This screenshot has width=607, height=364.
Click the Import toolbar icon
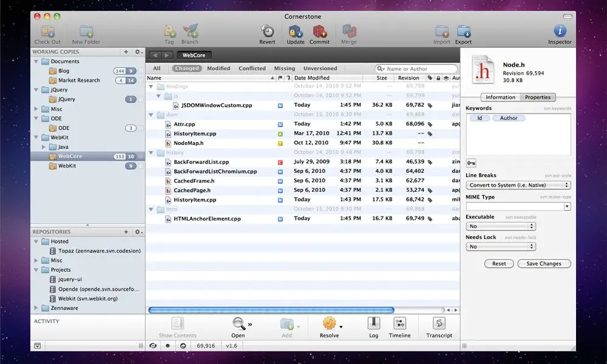tap(442, 32)
